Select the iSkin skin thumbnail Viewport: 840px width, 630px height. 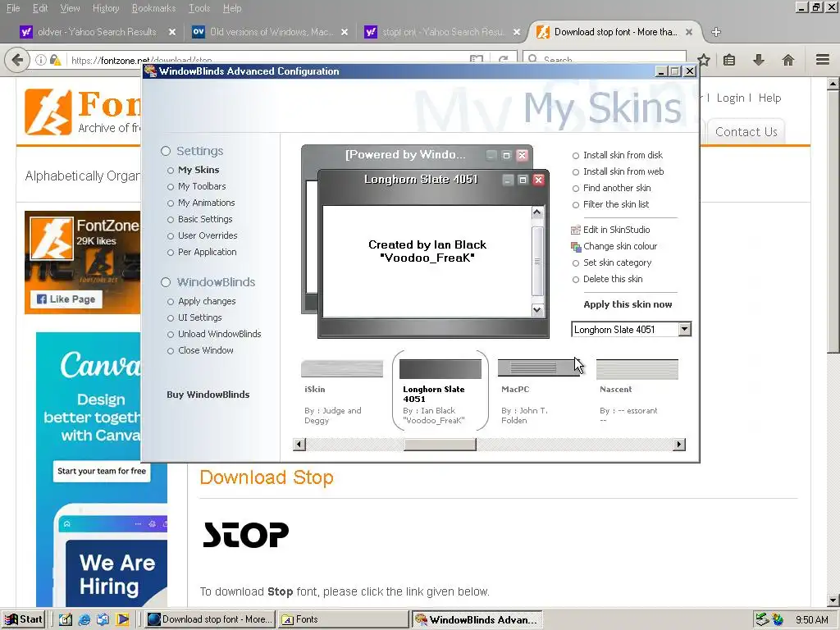point(342,369)
